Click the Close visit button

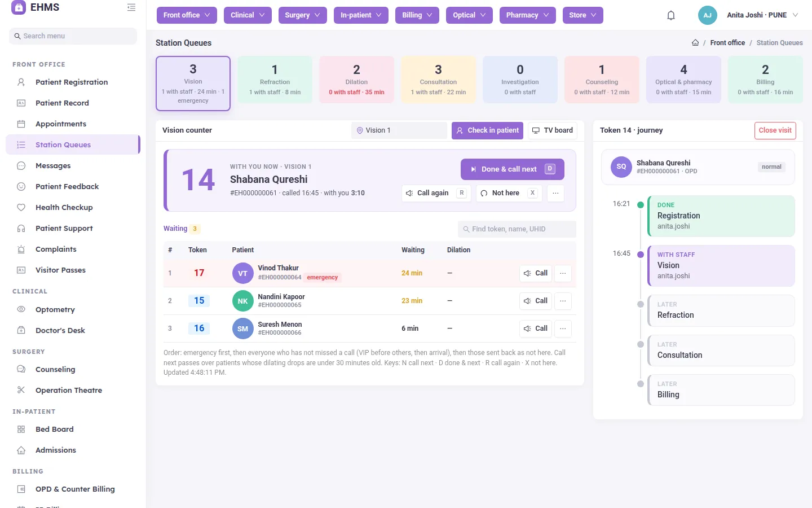click(x=775, y=130)
